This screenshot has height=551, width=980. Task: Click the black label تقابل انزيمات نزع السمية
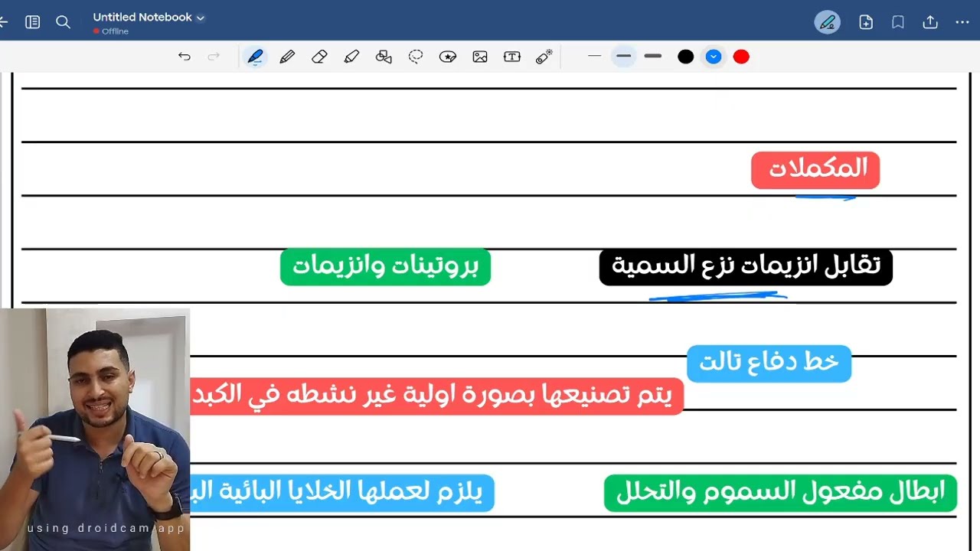click(x=746, y=267)
